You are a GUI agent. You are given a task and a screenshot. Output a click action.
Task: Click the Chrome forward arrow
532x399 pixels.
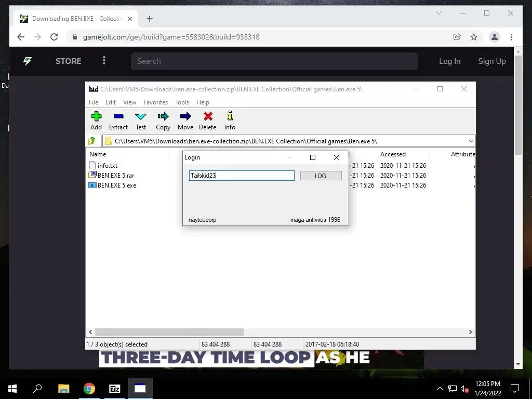[37, 37]
